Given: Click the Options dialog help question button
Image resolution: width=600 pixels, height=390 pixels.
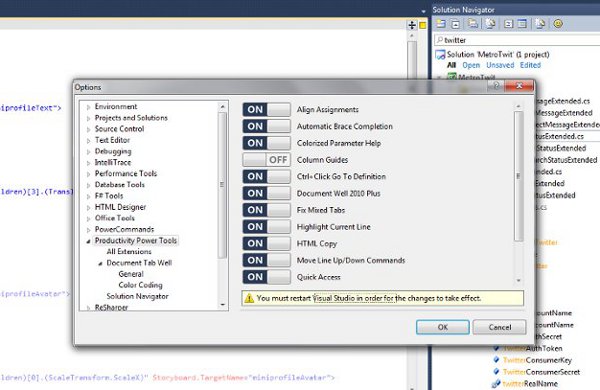Looking at the screenshot, I should click(496, 86).
